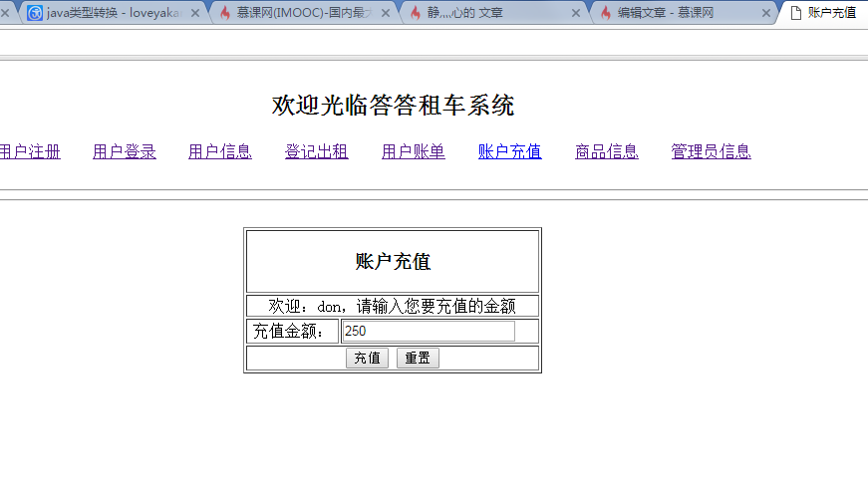Screen dimensions: 868x485
Task: Click the java类型转换 tab favicon
Action: [35, 13]
